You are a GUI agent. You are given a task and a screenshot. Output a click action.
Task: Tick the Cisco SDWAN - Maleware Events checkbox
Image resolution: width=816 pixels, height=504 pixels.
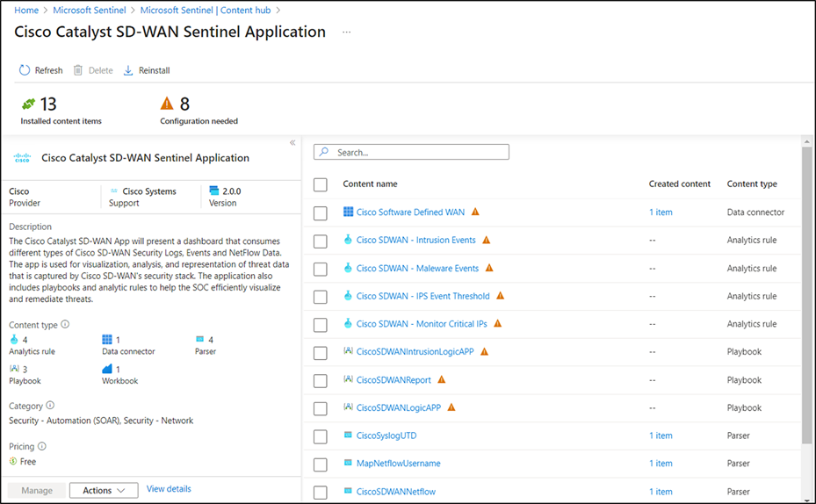(321, 270)
